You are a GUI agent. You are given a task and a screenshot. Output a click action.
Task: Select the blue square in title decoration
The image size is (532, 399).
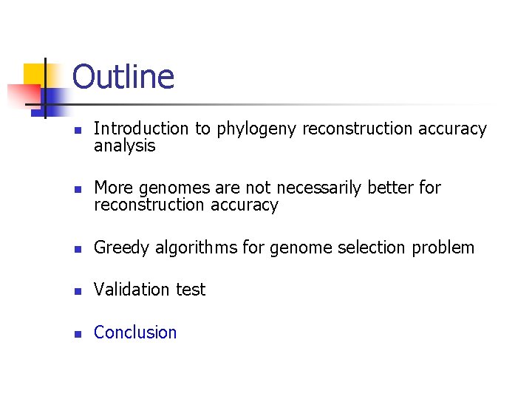click(x=55, y=97)
